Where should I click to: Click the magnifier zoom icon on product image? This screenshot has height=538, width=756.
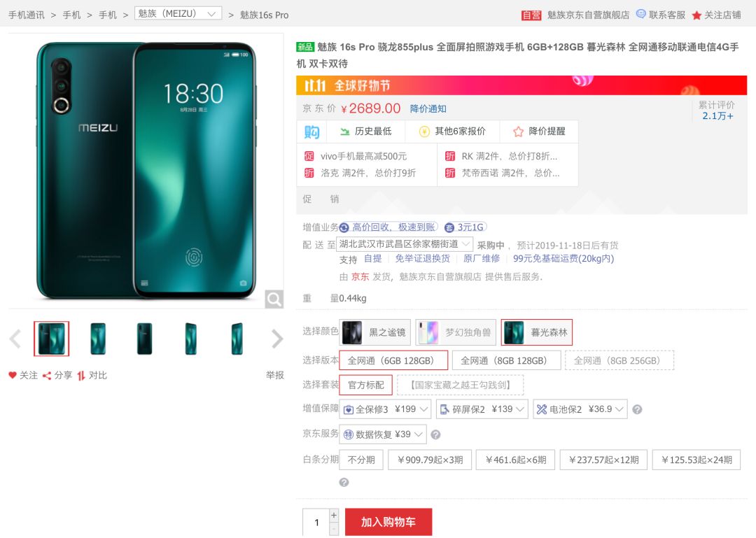pos(274,299)
